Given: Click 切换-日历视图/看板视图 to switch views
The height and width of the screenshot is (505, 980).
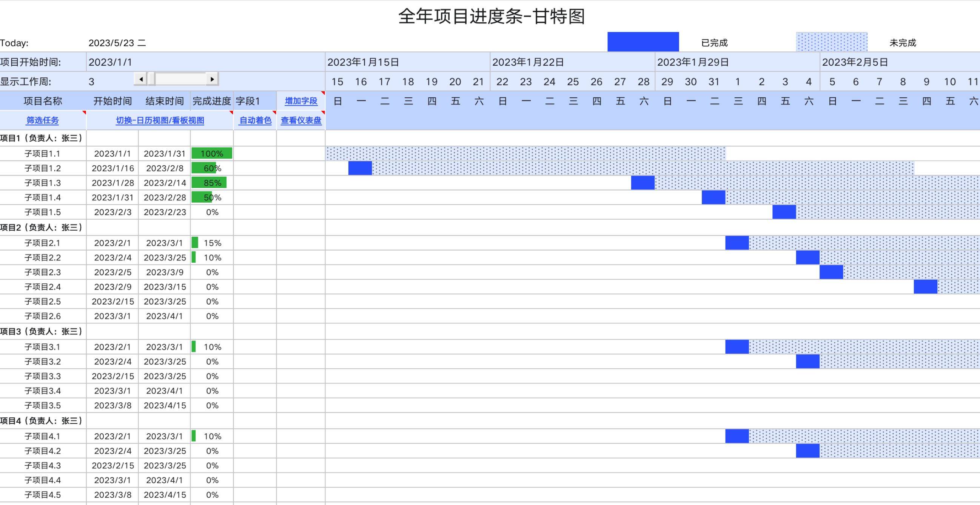Looking at the screenshot, I should coord(160,120).
